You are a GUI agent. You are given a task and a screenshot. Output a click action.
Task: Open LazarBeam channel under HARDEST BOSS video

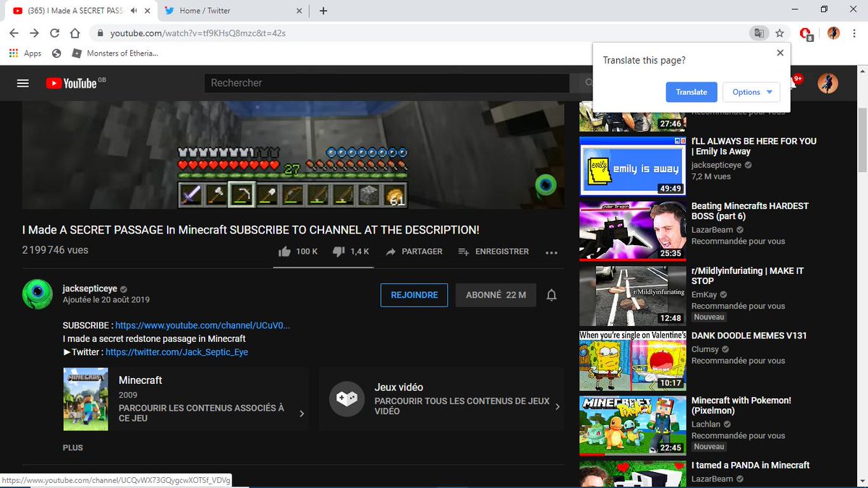tap(711, 230)
